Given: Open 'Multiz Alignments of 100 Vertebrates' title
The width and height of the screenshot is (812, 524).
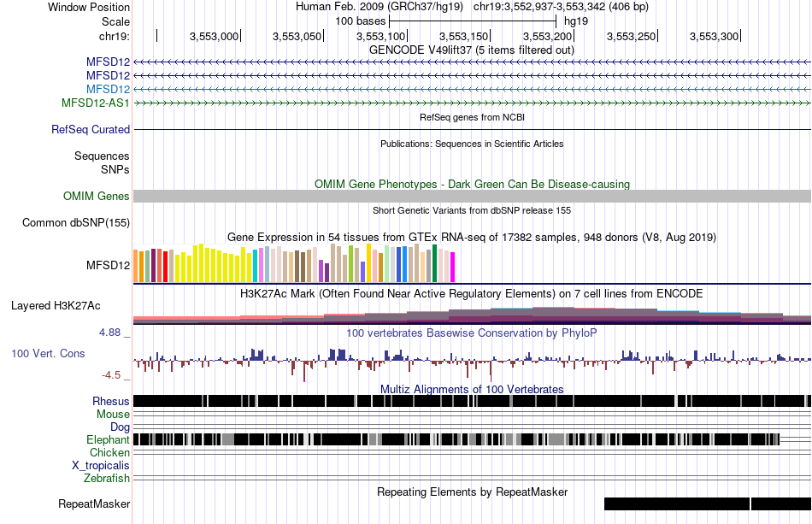Looking at the screenshot, I should point(472,390).
